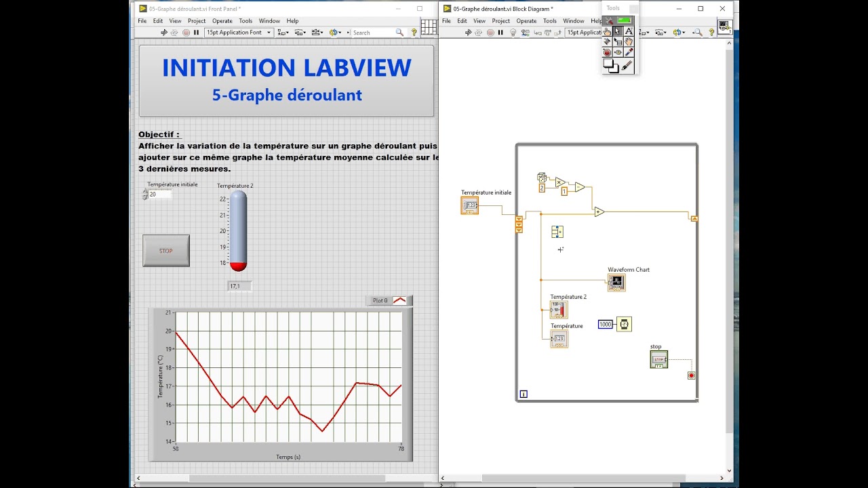Image resolution: width=868 pixels, height=488 pixels.
Task: Open Window menu in Block Diagram window
Action: 574,21
